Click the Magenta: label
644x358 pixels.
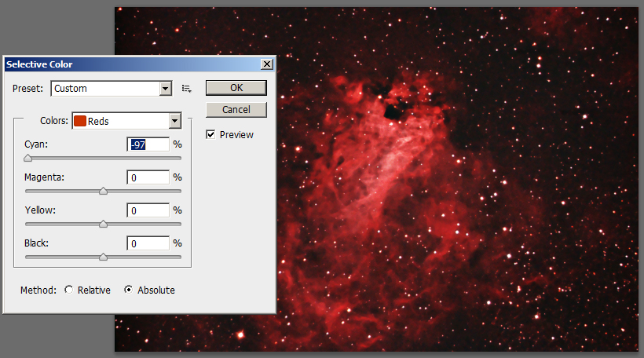point(44,177)
